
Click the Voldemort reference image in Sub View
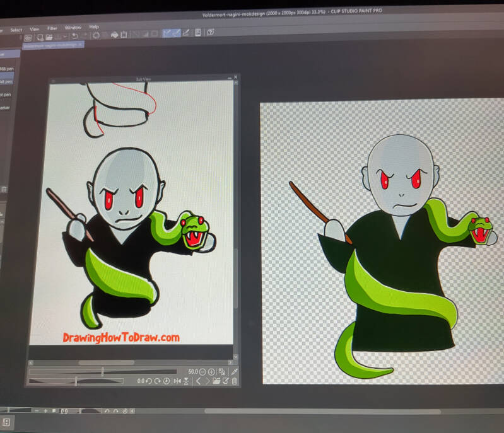pyautogui.click(x=131, y=238)
